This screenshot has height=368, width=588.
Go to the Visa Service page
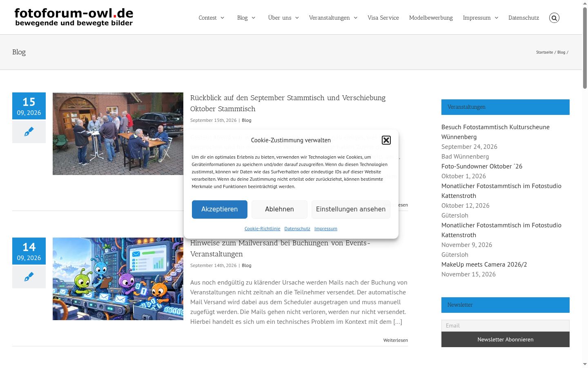coord(383,18)
